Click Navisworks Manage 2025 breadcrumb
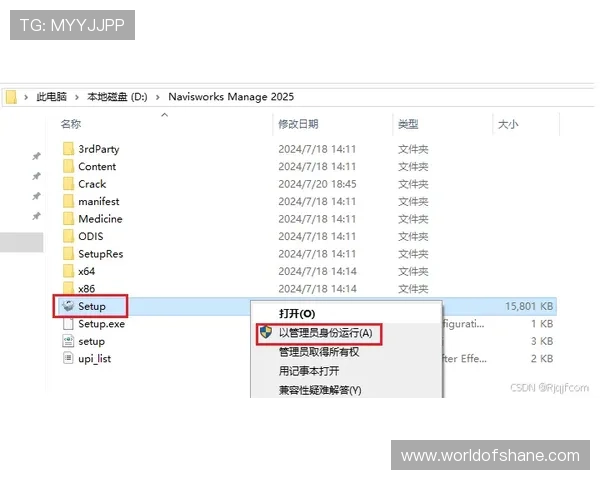This screenshot has width=600, height=480. point(231,97)
